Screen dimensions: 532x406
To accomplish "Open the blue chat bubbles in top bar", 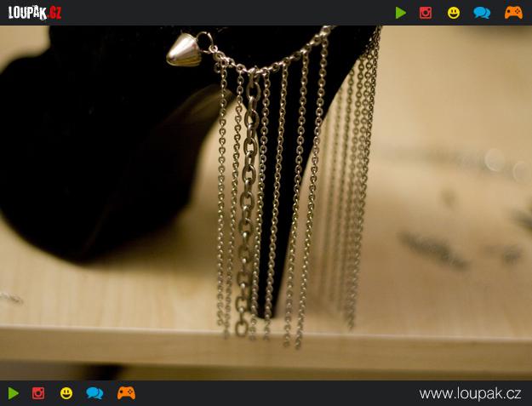I will pyautogui.click(x=482, y=13).
